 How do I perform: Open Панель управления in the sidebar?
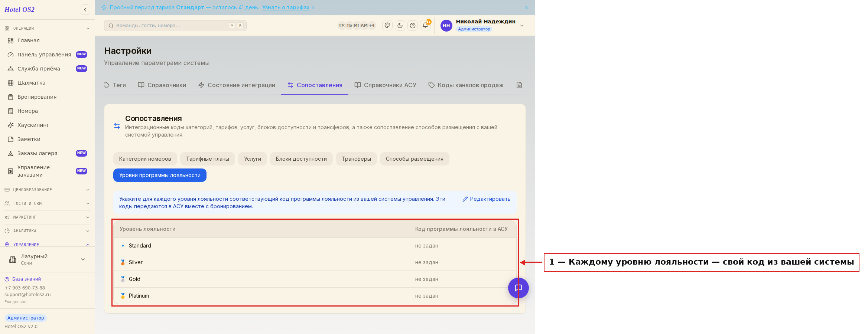[x=47, y=55]
